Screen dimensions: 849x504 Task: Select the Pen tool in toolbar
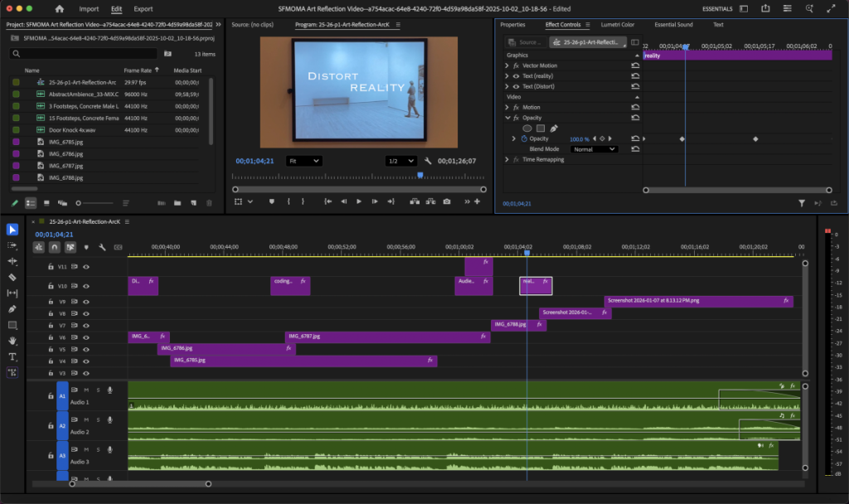pos(12,309)
